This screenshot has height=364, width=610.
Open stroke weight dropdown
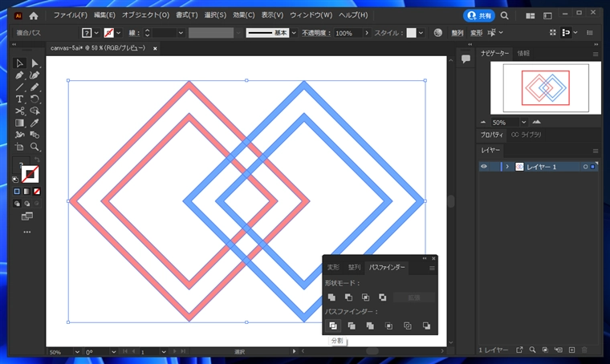pyautogui.click(x=181, y=33)
